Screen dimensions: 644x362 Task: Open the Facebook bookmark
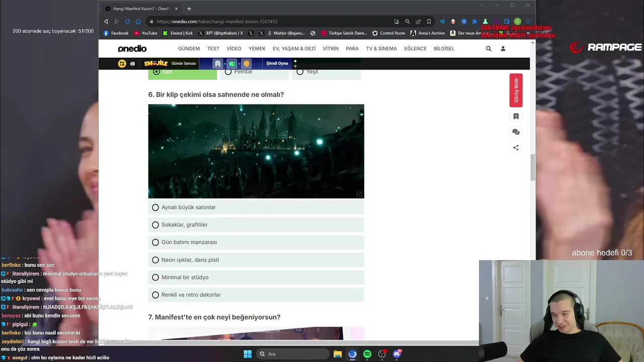click(116, 33)
